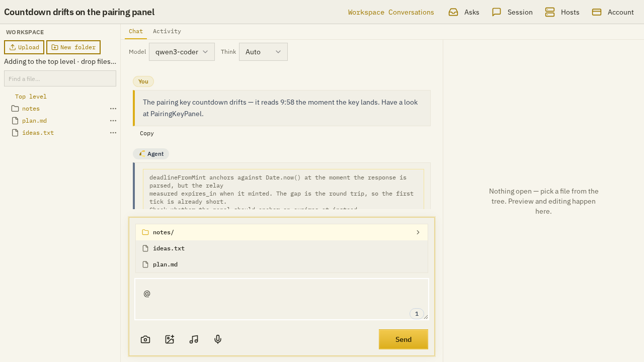This screenshot has width=644, height=362.
Task: Click the plan.md file icon in tree
Action: pos(15,121)
